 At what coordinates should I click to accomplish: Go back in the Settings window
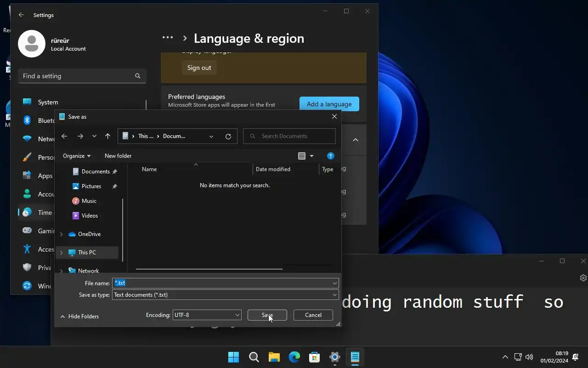coord(22,15)
